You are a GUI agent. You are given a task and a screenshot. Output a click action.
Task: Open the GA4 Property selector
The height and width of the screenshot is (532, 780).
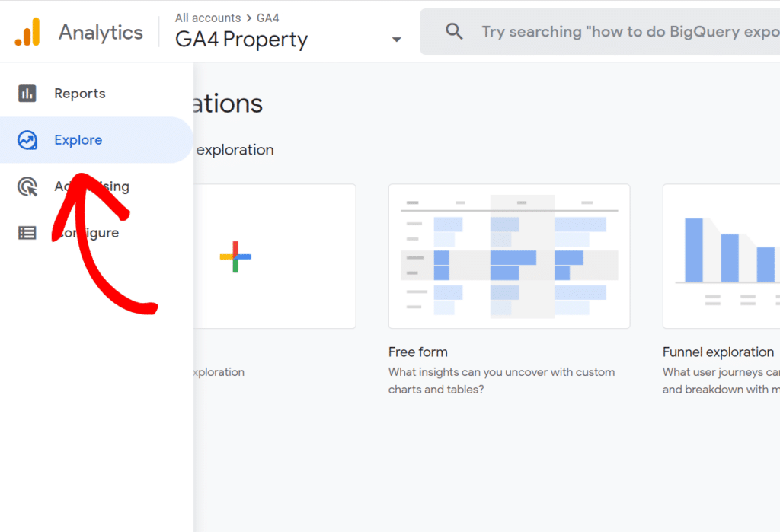pyautogui.click(x=289, y=32)
